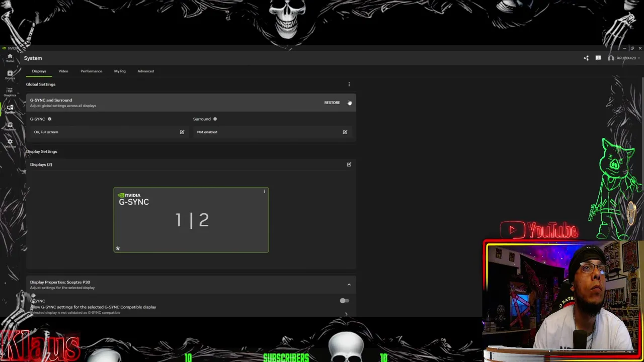Screen dimensions: 644x362
Task: Click the Display Settings heading
Action: point(42,151)
